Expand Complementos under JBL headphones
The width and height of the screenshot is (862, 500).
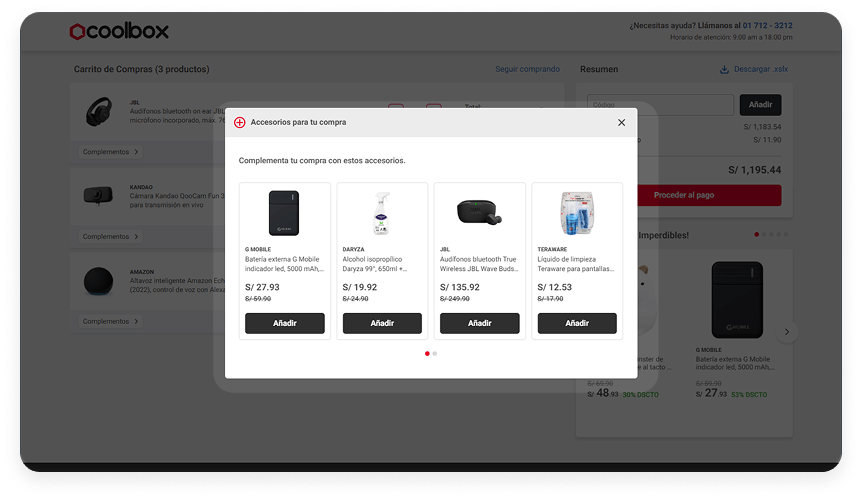tap(110, 152)
